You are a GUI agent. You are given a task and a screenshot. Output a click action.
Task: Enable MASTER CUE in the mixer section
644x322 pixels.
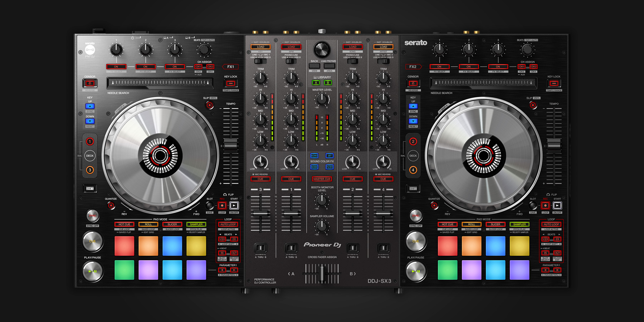[x=321, y=179]
